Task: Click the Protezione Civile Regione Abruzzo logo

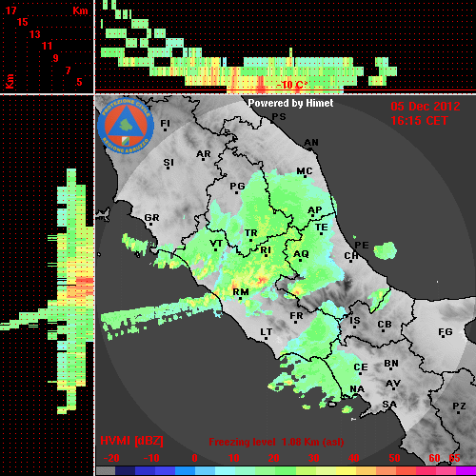Action: pos(126,126)
